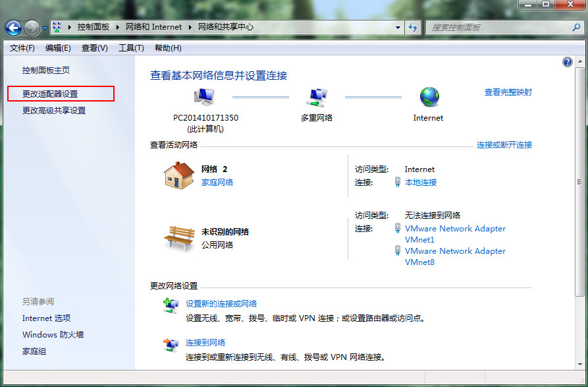This screenshot has height=387, width=588.
Task: Click the back navigation arrow button
Action: pos(14,28)
